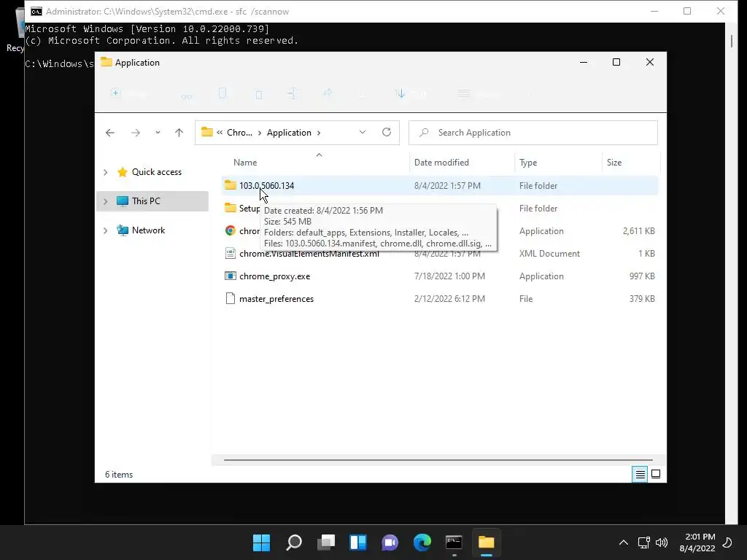
Task: Sort by Date modified column header
Action: pyautogui.click(x=441, y=163)
